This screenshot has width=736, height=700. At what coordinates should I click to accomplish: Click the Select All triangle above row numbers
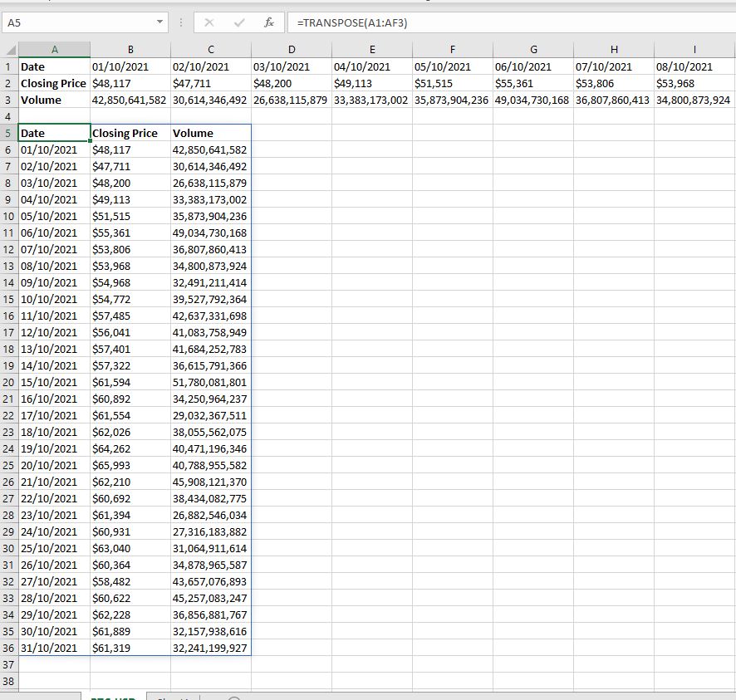click(x=8, y=49)
